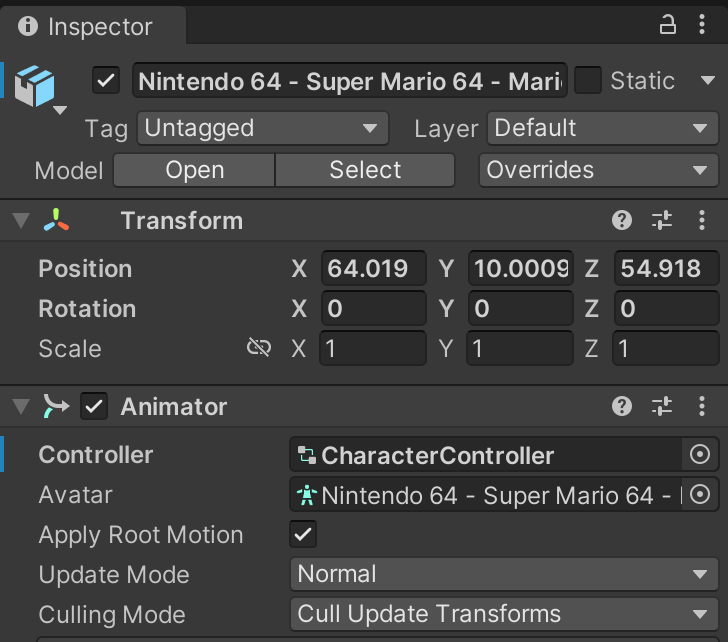Expand the Culling Mode dropdown
The height and width of the screenshot is (642, 728).
tap(502, 614)
